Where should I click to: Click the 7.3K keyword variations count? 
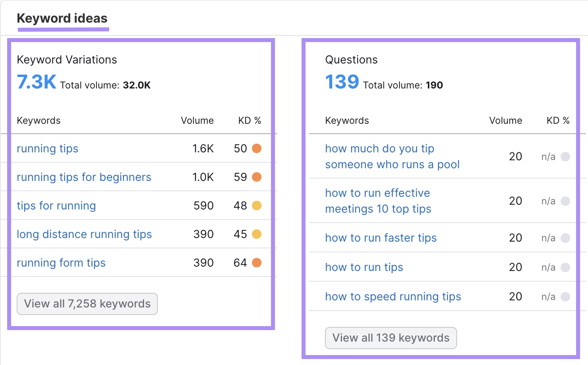click(36, 82)
